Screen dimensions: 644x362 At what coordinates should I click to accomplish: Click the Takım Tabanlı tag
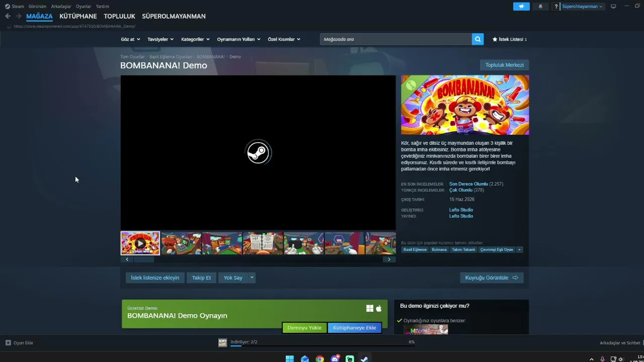[x=463, y=249]
